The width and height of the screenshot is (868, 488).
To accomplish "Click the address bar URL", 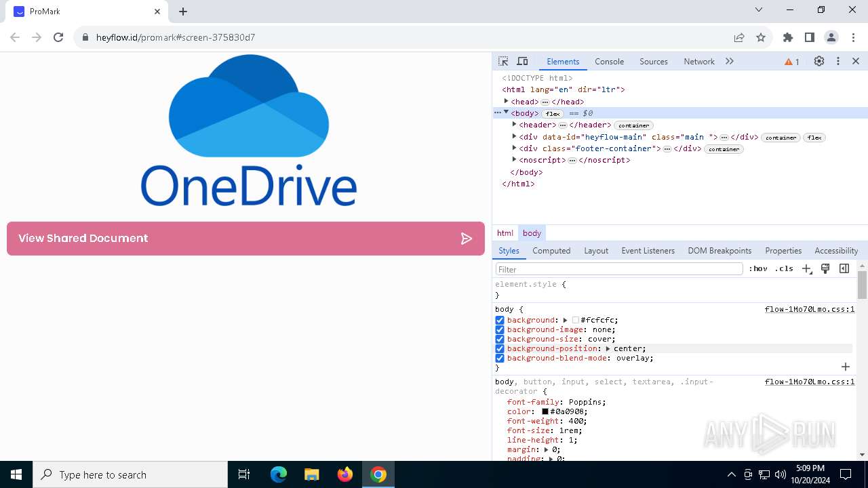I will [176, 37].
